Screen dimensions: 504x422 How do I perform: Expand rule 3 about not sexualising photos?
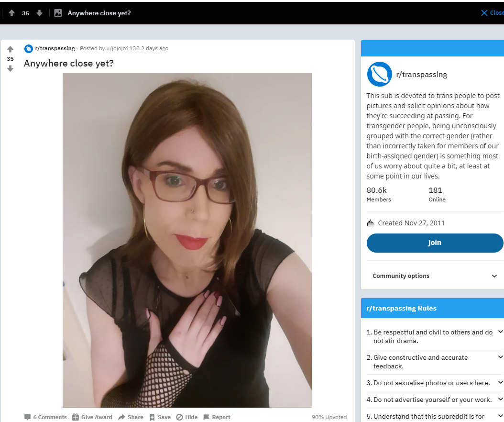[435, 383]
